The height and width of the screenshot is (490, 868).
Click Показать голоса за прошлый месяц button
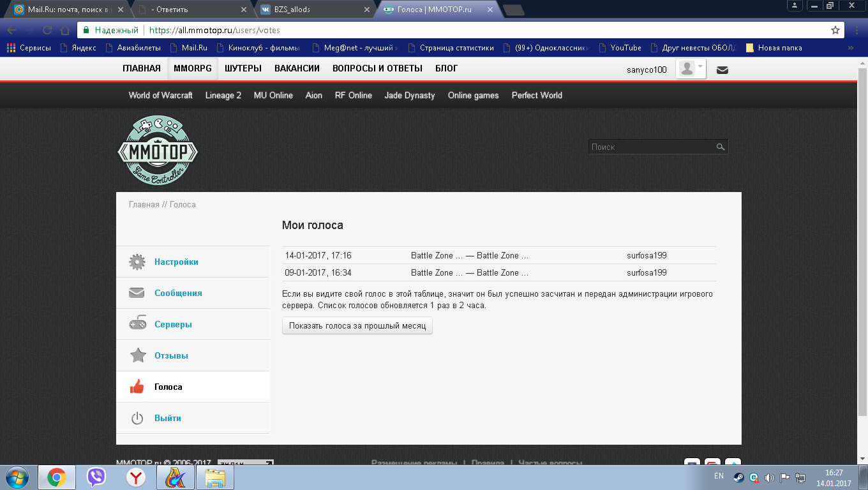pyautogui.click(x=357, y=326)
